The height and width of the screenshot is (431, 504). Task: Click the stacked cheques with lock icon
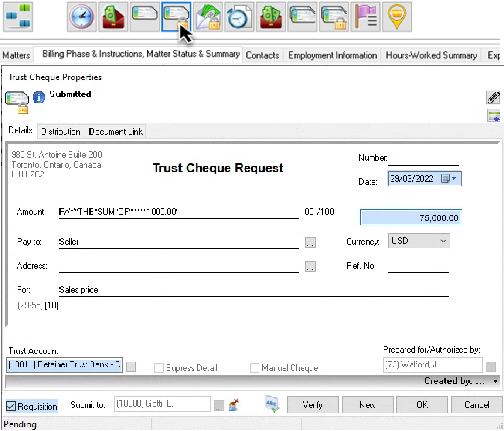coord(334,17)
